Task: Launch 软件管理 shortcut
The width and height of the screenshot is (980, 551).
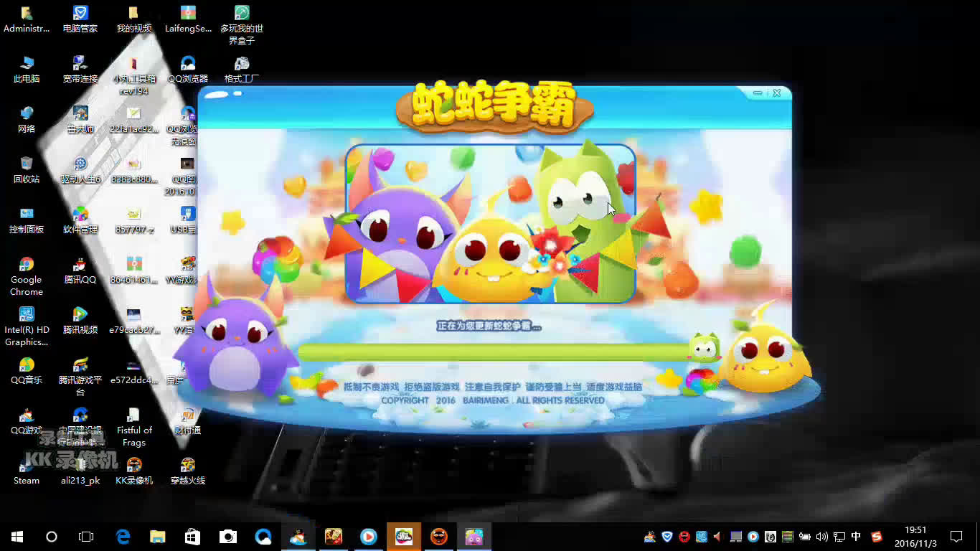Action: pyautogui.click(x=80, y=221)
